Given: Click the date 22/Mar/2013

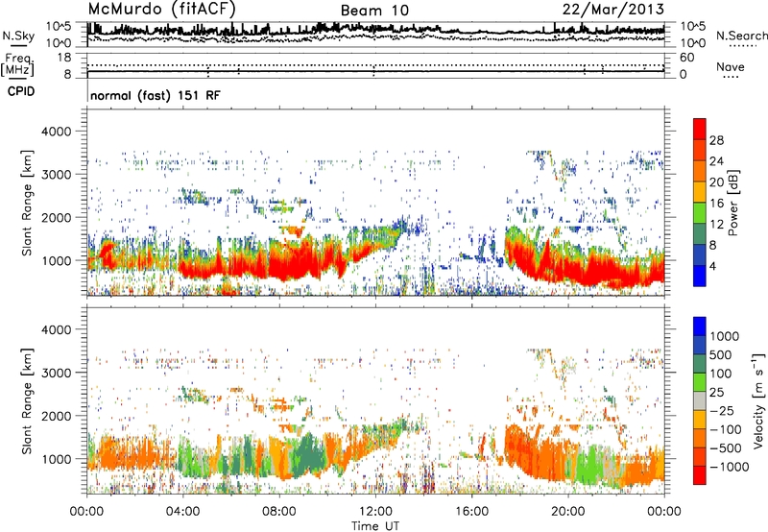Looking at the screenshot, I should pyautogui.click(x=613, y=10).
